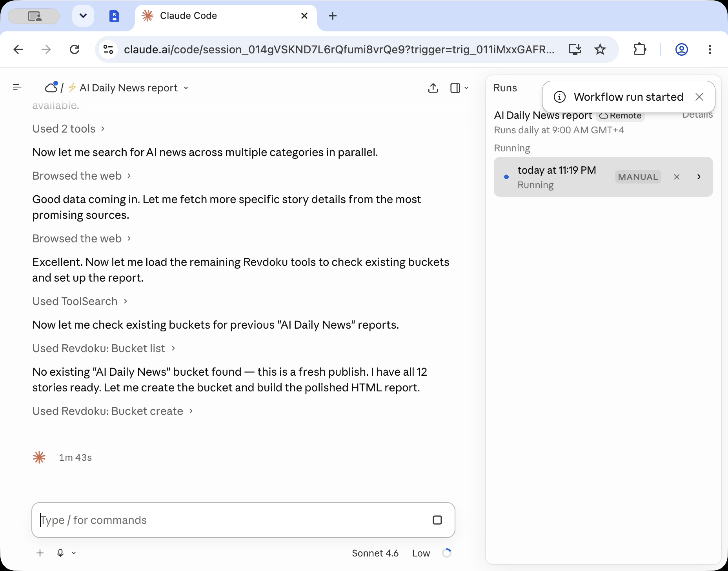Click the Claude spark icon beside timer
This screenshot has width=728, height=571.
39,457
